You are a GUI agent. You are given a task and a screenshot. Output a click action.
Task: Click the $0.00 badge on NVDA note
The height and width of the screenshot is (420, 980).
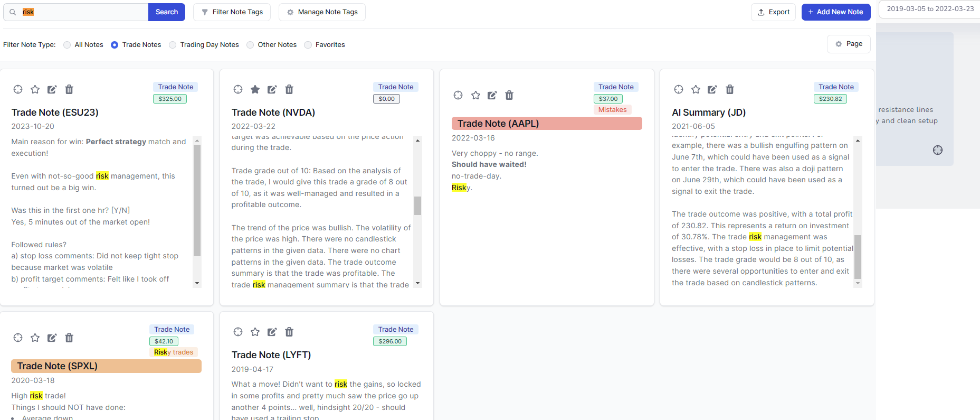click(387, 99)
